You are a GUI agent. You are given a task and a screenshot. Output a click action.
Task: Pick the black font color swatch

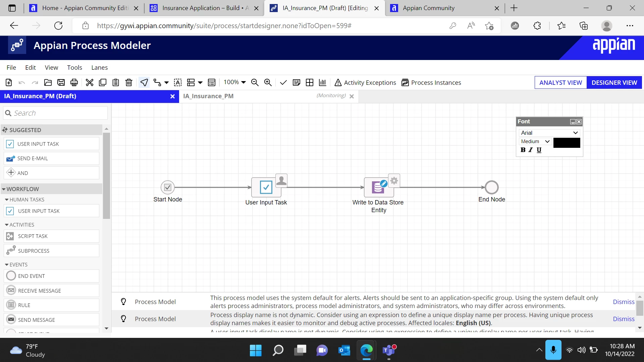click(567, 143)
